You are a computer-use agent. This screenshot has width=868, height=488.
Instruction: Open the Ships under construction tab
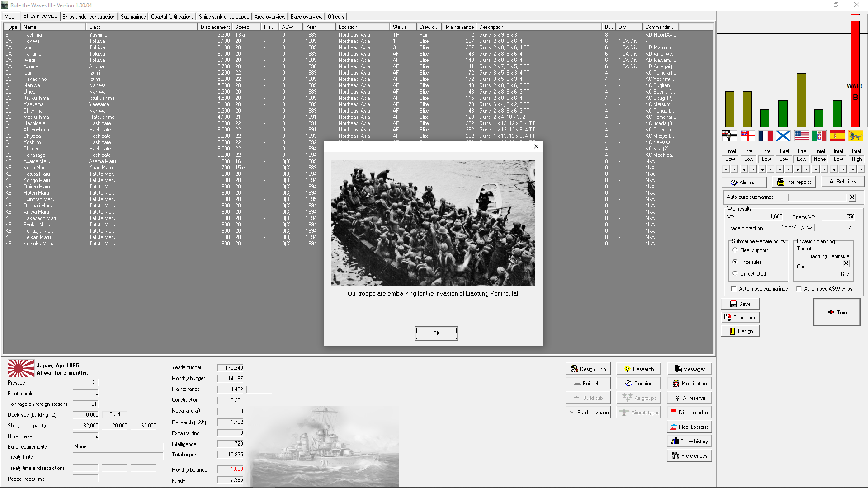click(89, 17)
